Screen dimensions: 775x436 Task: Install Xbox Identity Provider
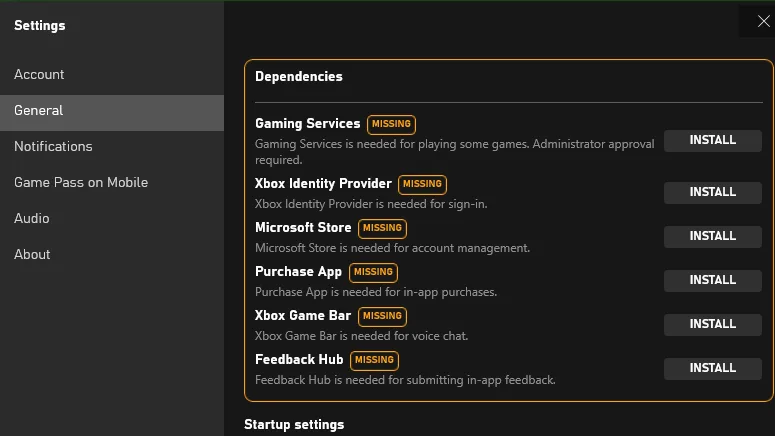coord(712,192)
